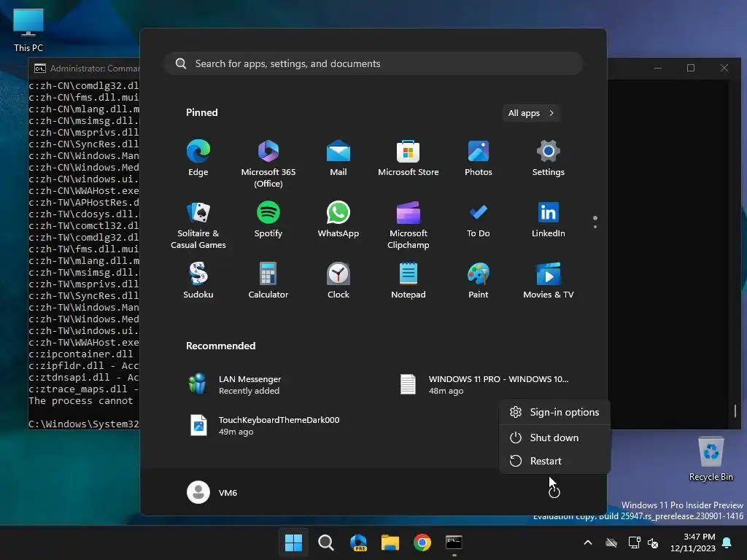
Task: Maximize the Command Prompt window
Action: click(691, 68)
